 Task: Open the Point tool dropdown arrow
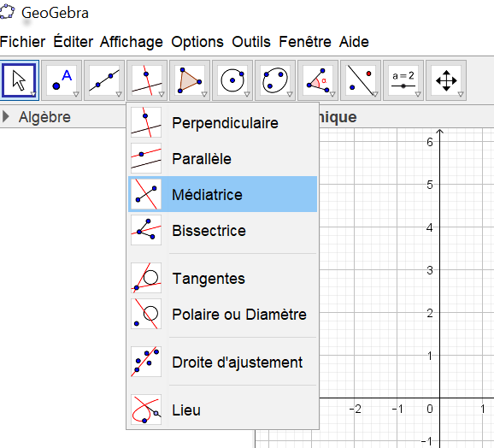(x=76, y=94)
